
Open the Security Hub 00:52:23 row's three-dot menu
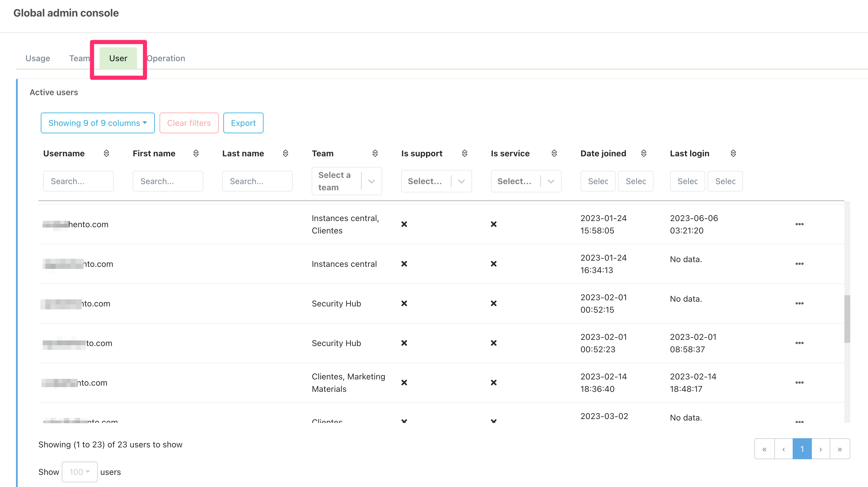(799, 343)
